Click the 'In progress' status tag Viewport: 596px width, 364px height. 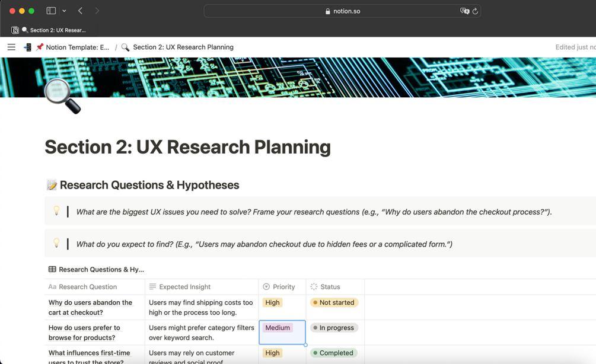coord(334,327)
